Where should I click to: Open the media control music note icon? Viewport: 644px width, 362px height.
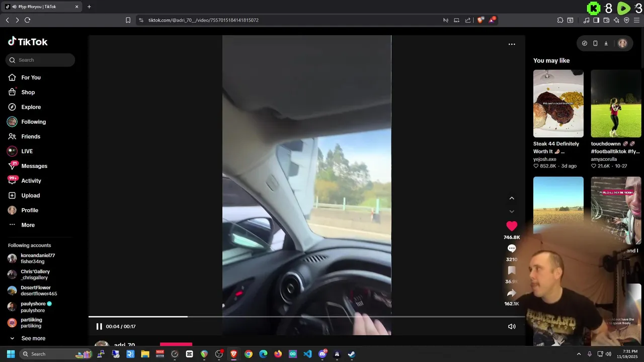pyautogui.click(x=586, y=20)
